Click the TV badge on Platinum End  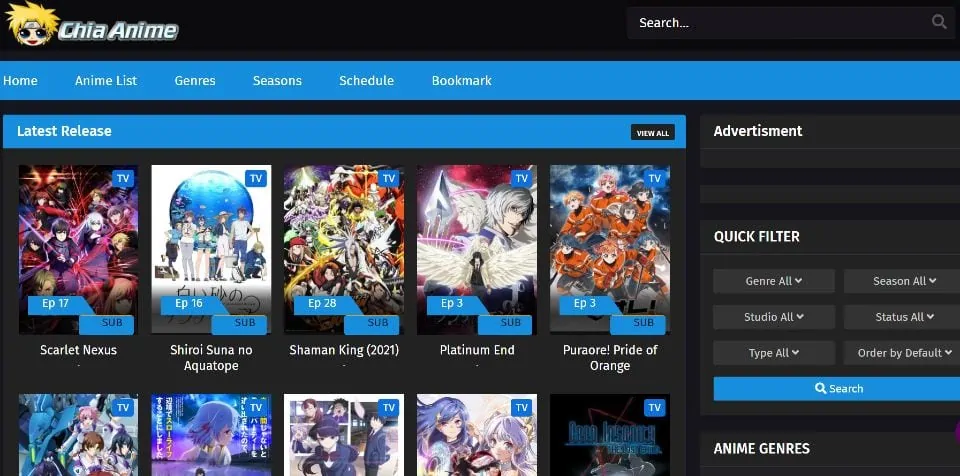(522, 178)
